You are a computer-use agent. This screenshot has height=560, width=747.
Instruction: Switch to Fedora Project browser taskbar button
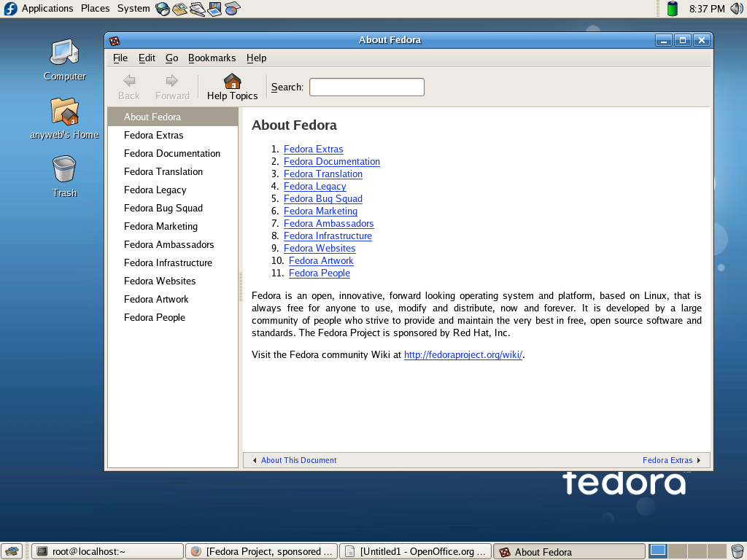[x=262, y=551]
